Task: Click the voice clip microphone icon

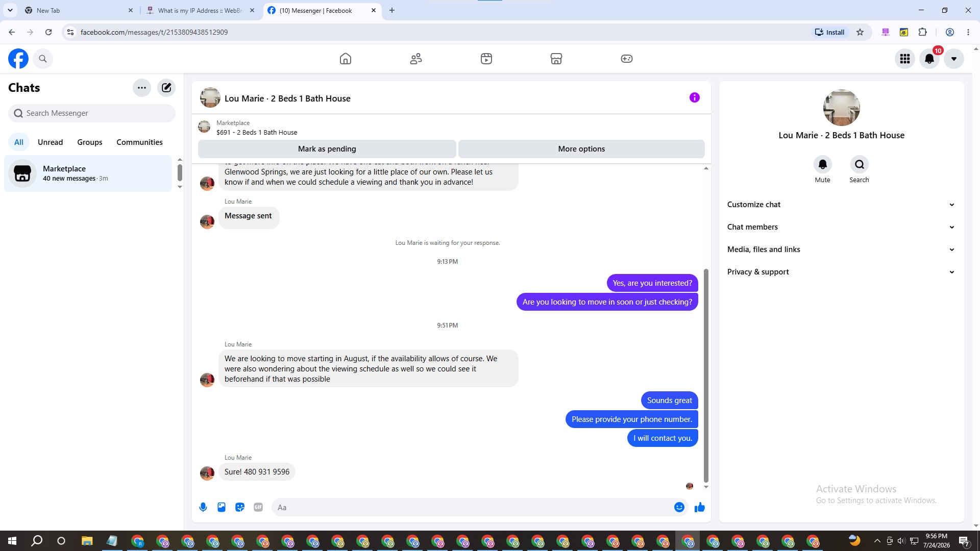Action: [203, 507]
